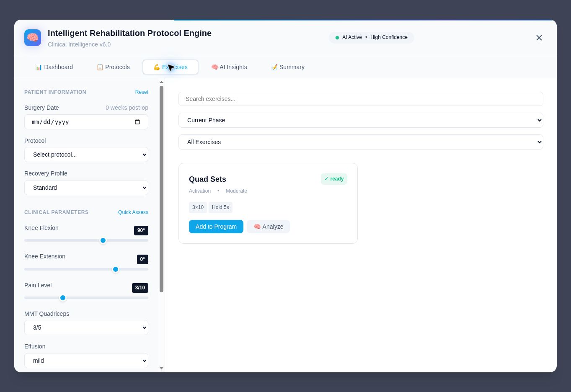Click the Hold 5s tag
Screen dimensions: 571x392
(220, 207)
